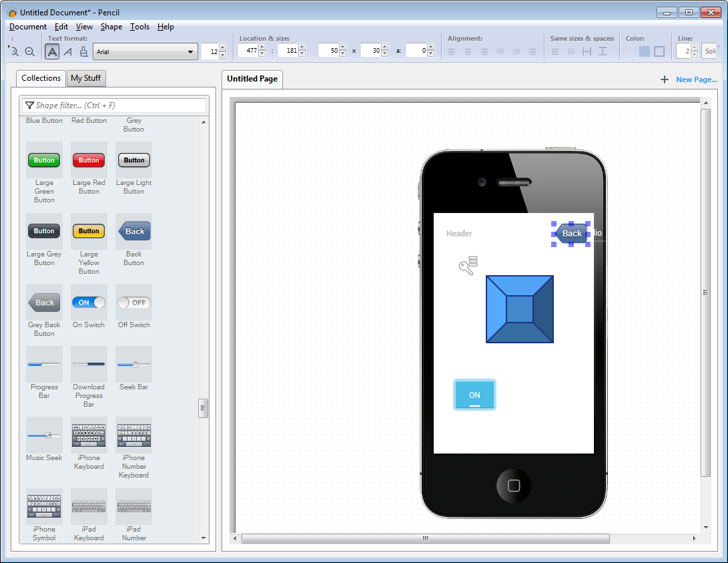728x563 pixels.
Task: Select the Large Red Button shape
Action: (x=89, y=160)
